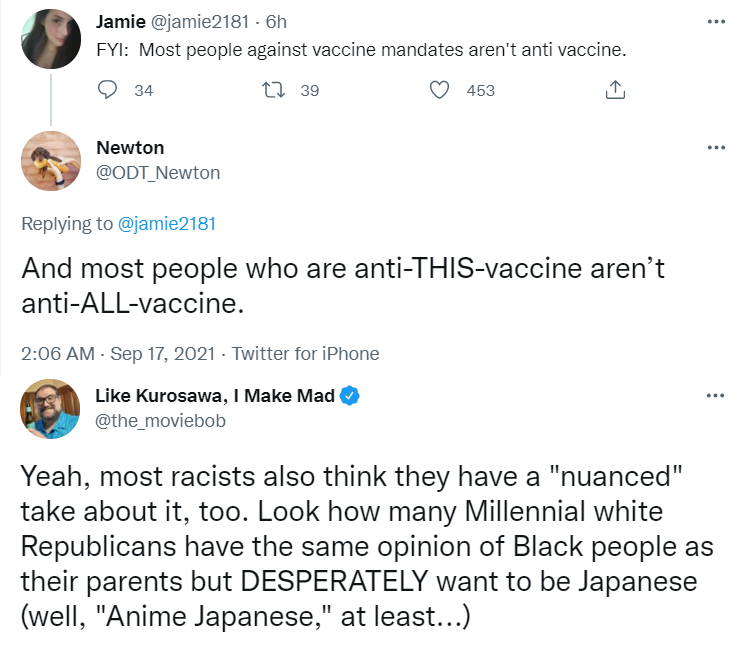Click Jamie's profile avatar

[50, 38]
